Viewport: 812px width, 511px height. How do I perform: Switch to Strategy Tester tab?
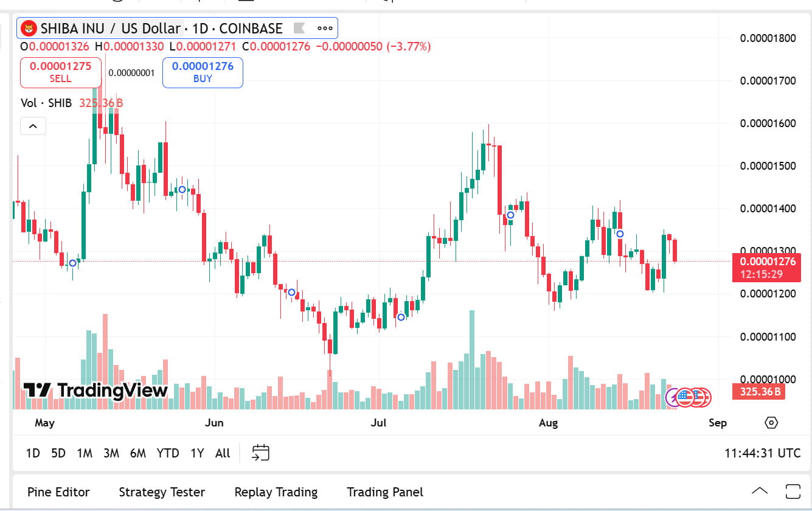click(162, 492)
